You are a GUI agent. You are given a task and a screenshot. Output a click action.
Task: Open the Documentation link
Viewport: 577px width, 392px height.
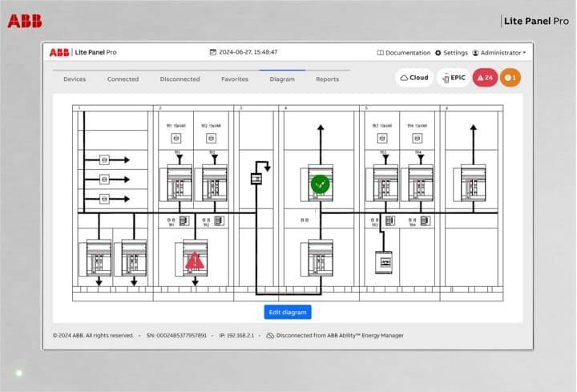tap(404, 53)
